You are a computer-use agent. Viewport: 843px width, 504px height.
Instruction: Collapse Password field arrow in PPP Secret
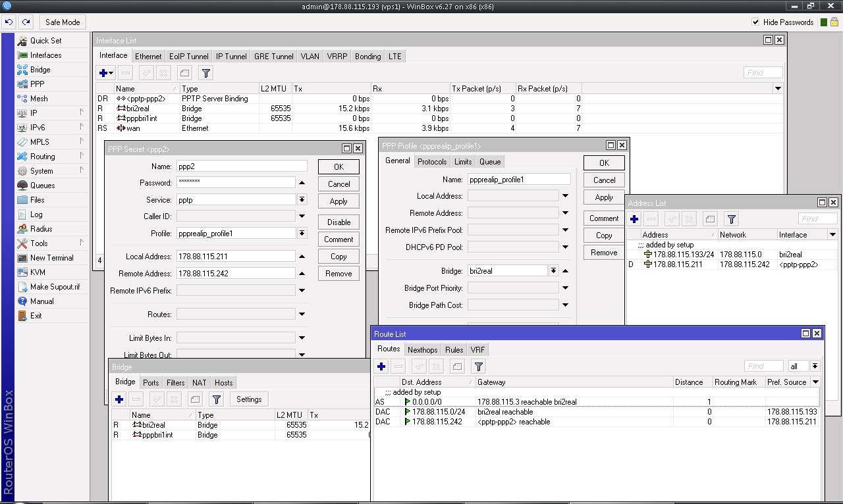pos(302,183)
